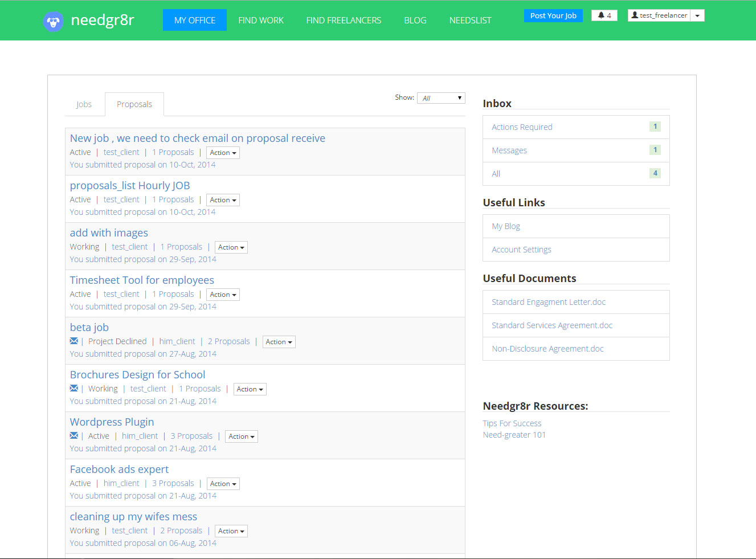
Task: Open Account Settings link
Action: 521,250
